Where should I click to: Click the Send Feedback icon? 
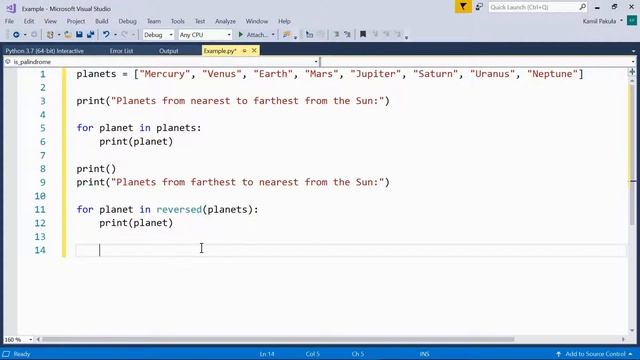pyautogui.click(x=479, y=7)
